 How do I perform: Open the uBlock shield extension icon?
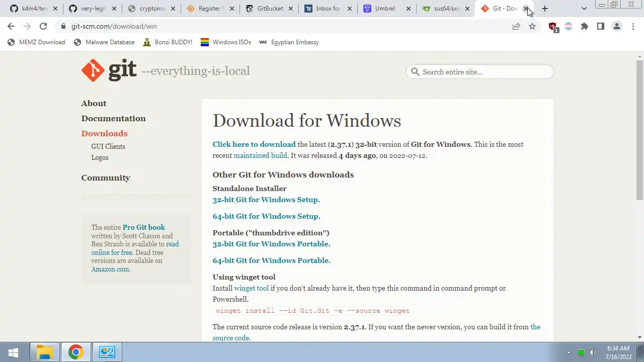553,27
